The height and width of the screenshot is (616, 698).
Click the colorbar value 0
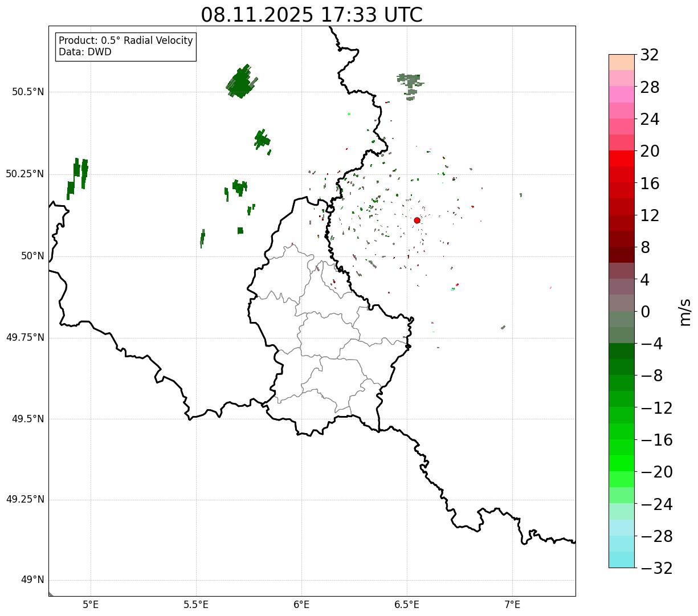point(645,312)
